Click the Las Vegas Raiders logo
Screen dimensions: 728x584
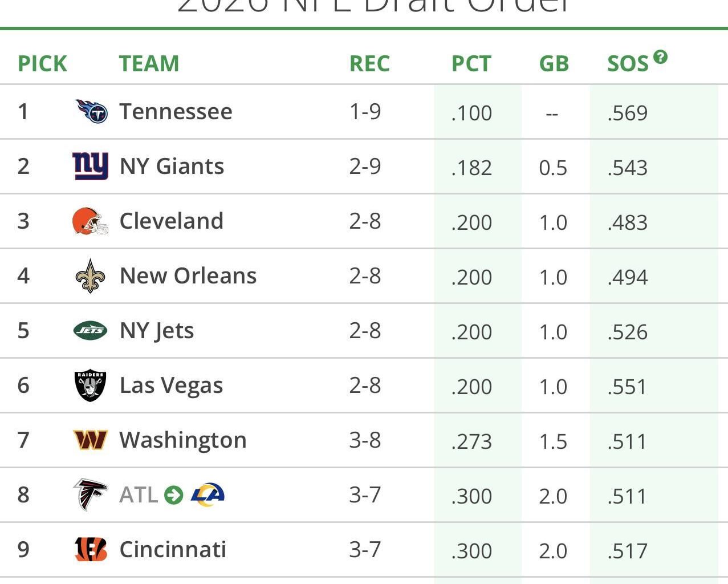click(x=90, y=385)
